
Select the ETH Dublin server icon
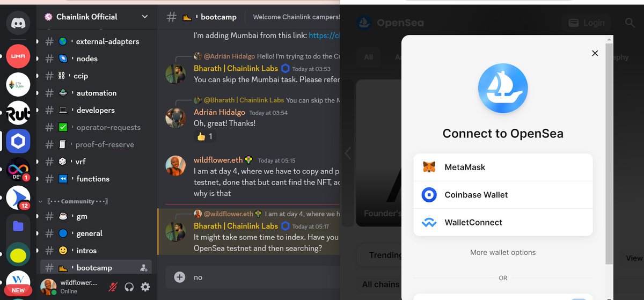[x=18, y=84]
